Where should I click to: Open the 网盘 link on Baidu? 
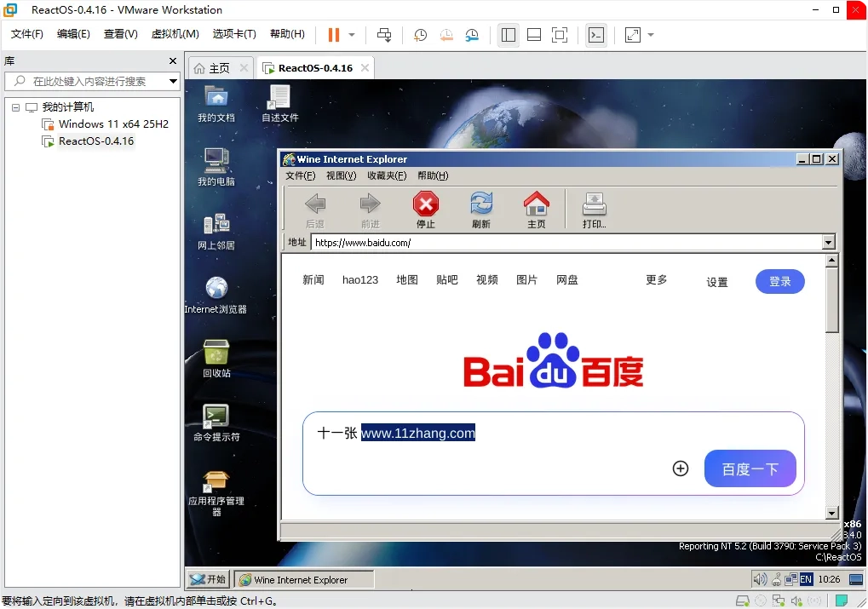tap(567, 280)
